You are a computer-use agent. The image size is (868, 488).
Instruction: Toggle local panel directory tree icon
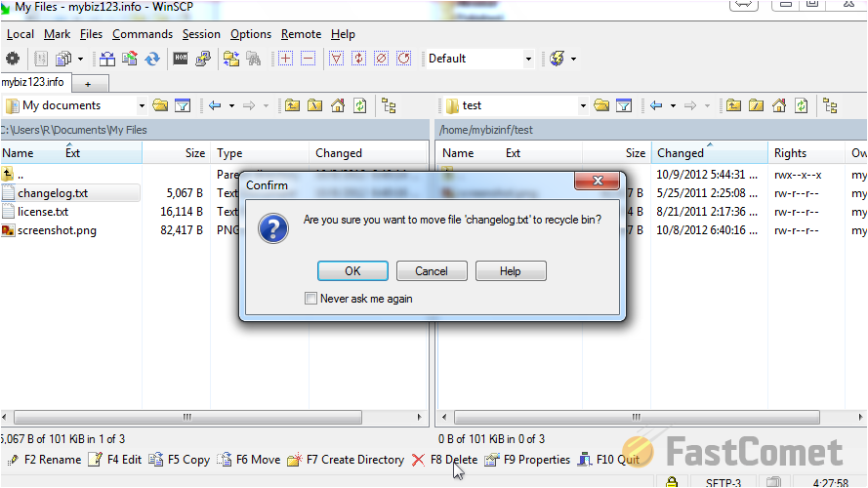click(390, 105)
